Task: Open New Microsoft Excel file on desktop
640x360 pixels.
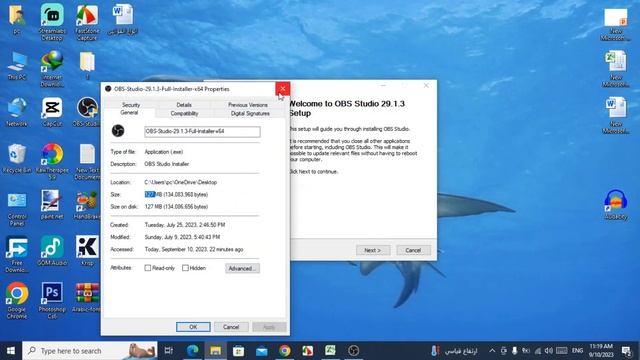Action: click(x=616, y=69)
